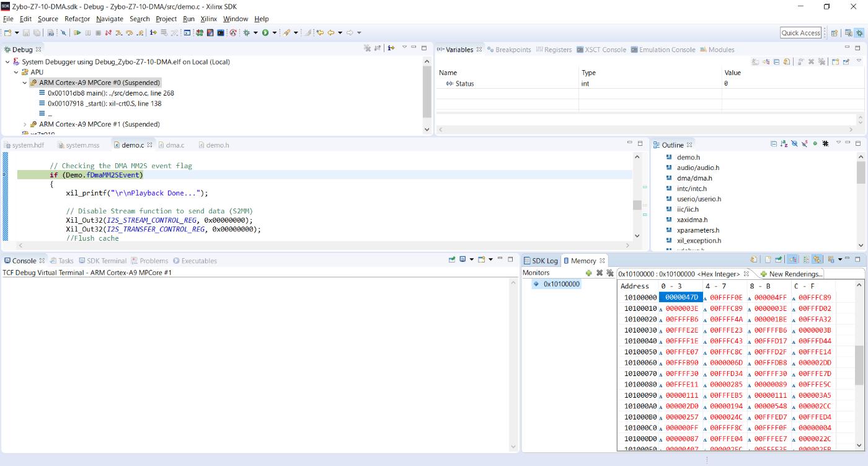Add a memory monitor with green plus
The height and width of the screenshot is (466, 868).
(588, 273)
